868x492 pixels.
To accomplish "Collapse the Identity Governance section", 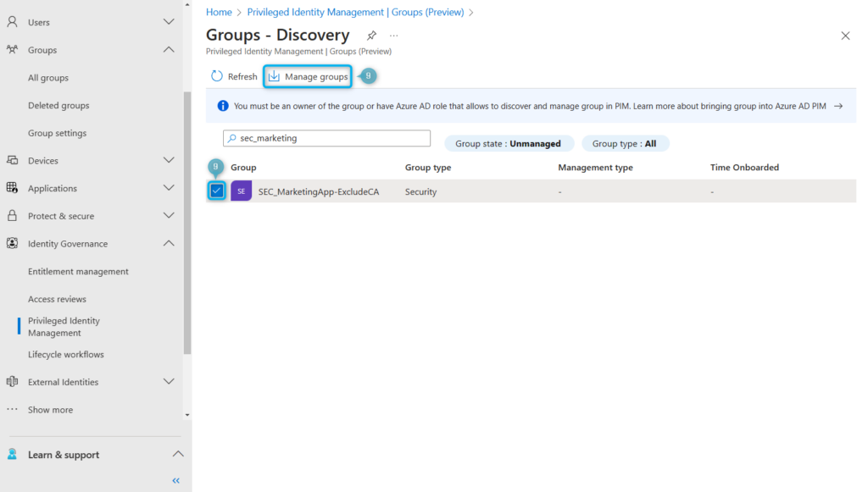I will 169,243.
